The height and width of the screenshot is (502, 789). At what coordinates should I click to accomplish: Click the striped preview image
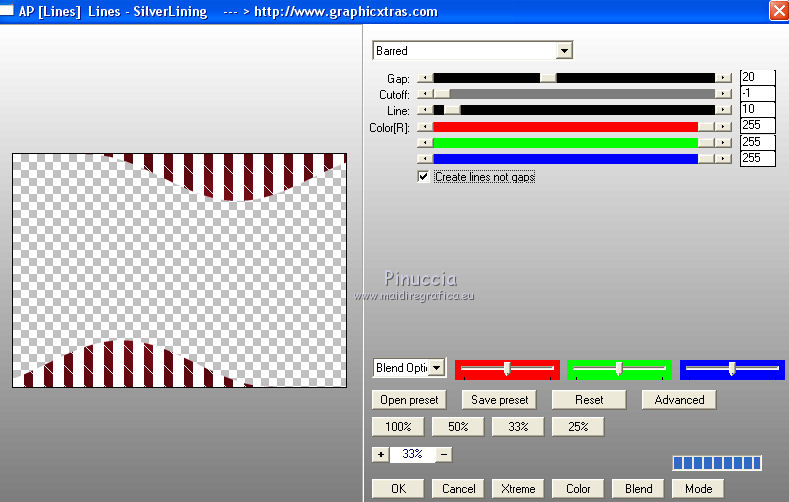180,271
